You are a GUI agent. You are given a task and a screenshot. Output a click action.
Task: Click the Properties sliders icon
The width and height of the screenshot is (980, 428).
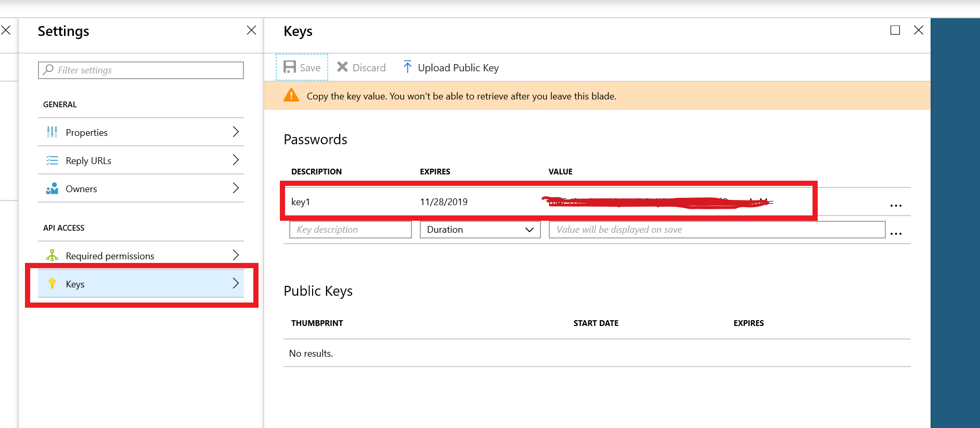52,132
